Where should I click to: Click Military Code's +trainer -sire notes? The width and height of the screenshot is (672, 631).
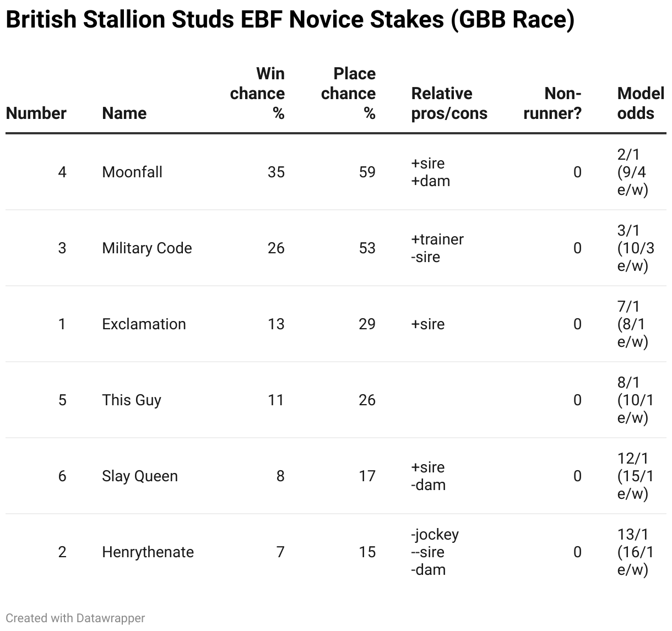437,248
